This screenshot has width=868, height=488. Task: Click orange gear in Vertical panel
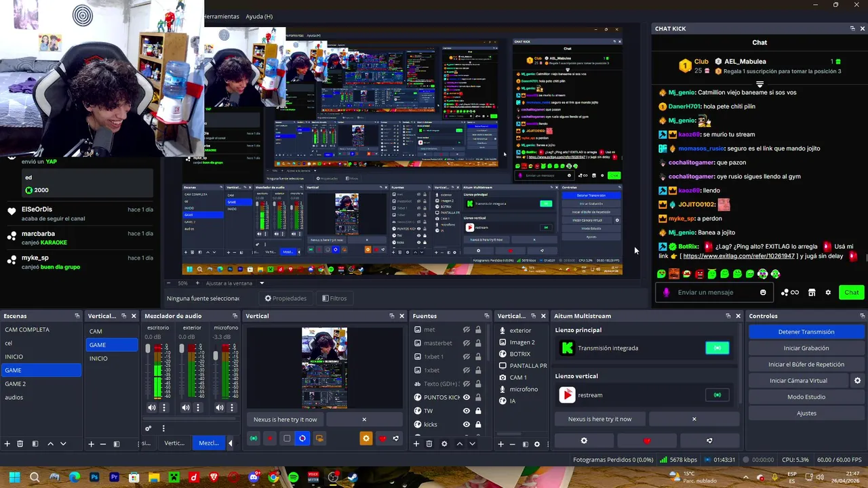(366, 439)
